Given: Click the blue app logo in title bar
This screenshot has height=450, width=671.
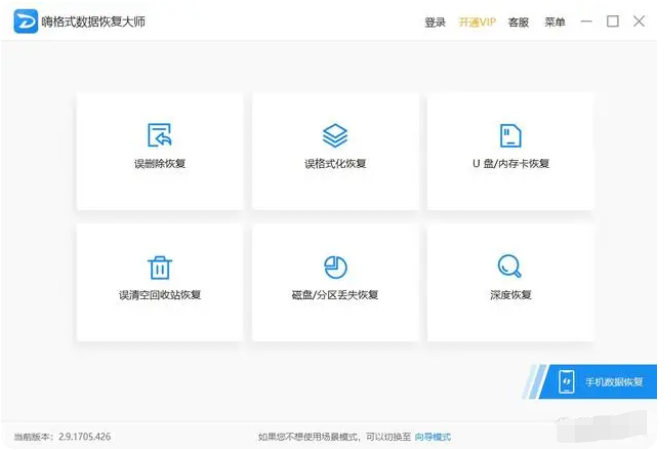Looking at the screenshot, I should coord(25,22).
